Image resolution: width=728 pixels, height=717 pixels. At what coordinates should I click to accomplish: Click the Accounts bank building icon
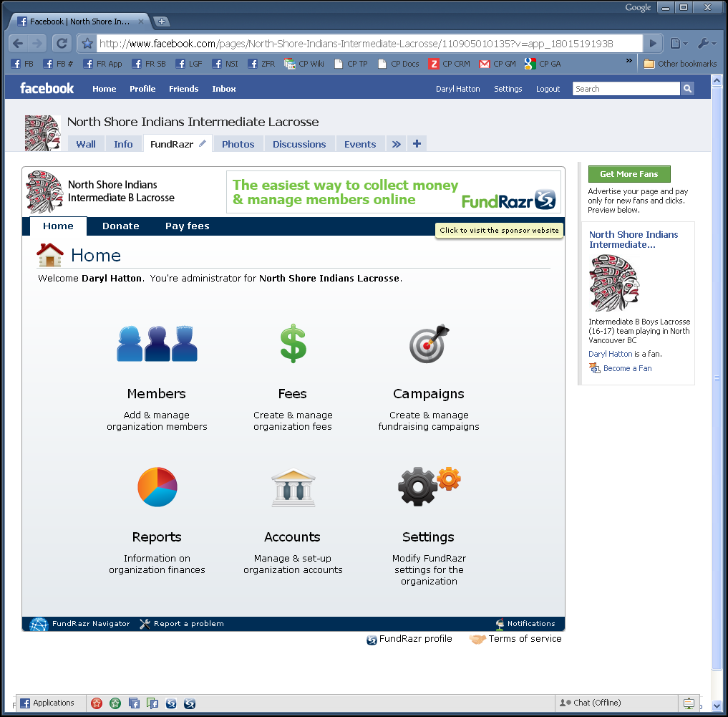click(x=293, y=487)
